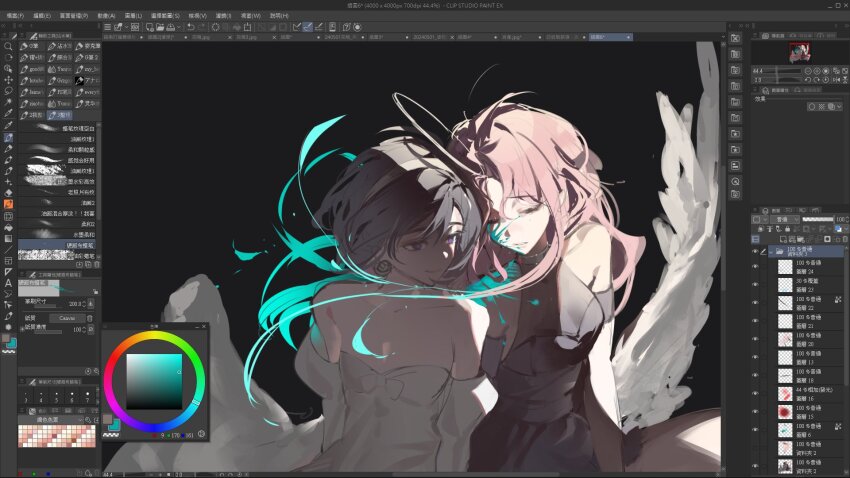Viewport: 850px width, 478px height.
Task: Toggle visibility of top folder 資料夾 3
Action: [x=755, y=251]
